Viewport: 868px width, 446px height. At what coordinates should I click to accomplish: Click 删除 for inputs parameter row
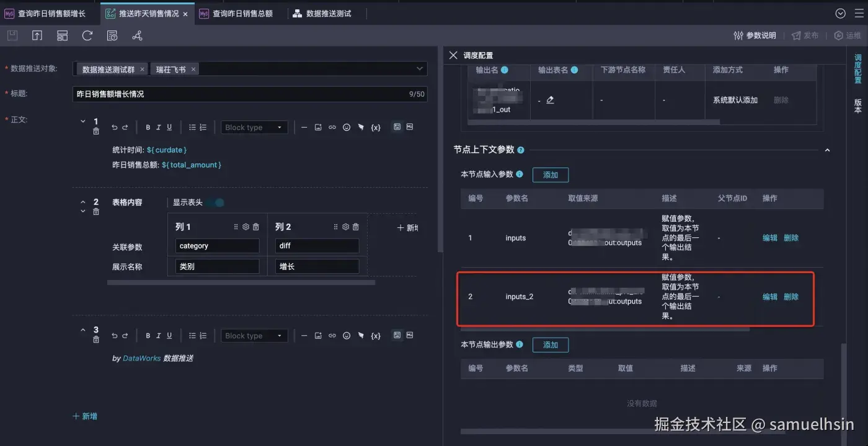[x=791, y=238]
